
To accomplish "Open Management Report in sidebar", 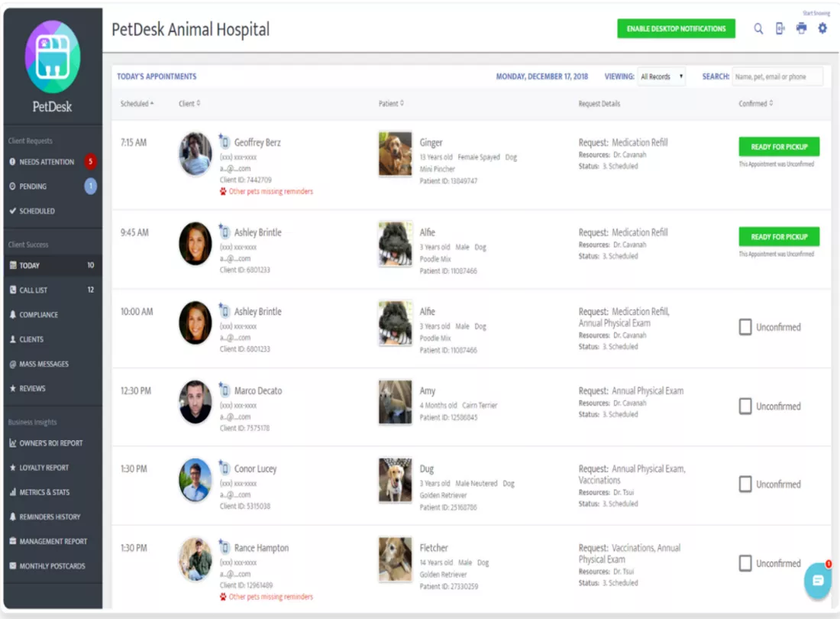I will coord(53,541).
